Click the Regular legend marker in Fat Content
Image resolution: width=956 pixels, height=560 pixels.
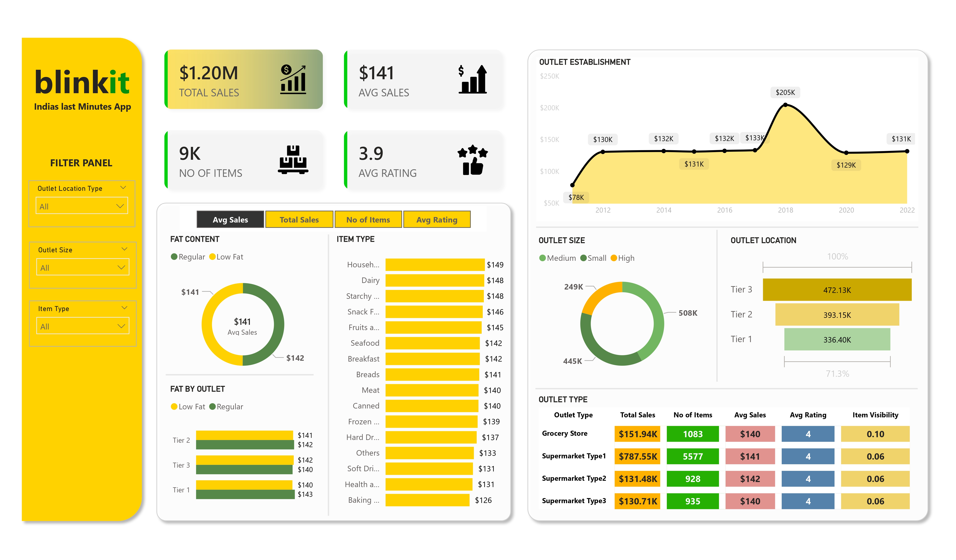click(x=174, y=257)
